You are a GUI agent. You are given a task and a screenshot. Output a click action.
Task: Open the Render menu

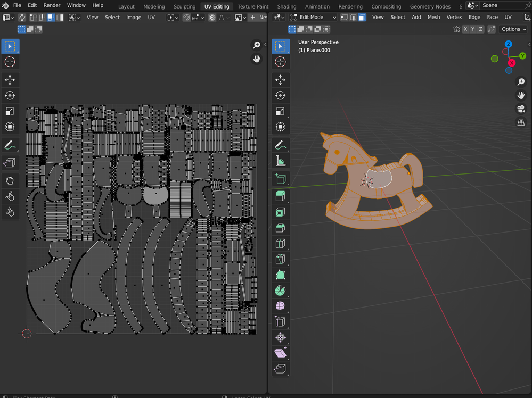tap(52, 5)
